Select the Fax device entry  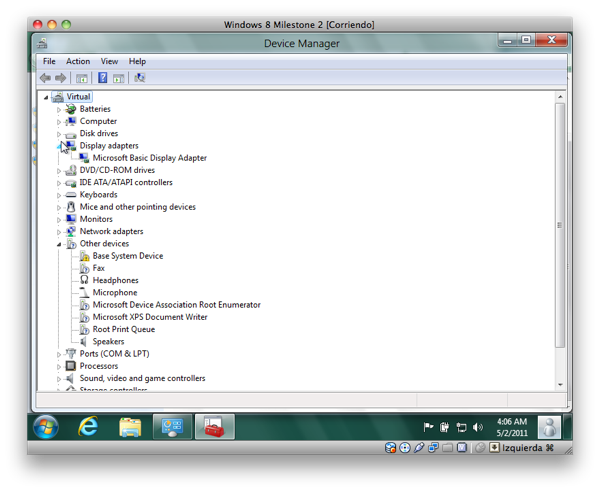pos(98,268)
